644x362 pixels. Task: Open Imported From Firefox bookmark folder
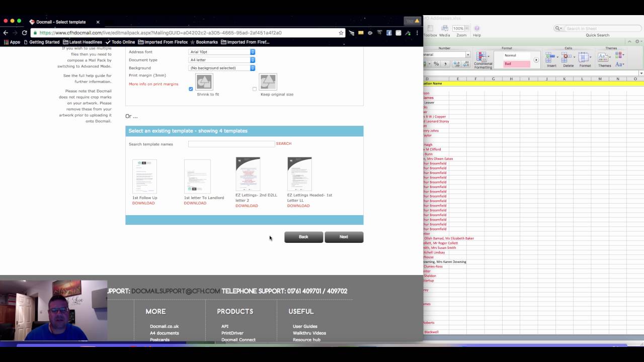click(x=163, y=42)
